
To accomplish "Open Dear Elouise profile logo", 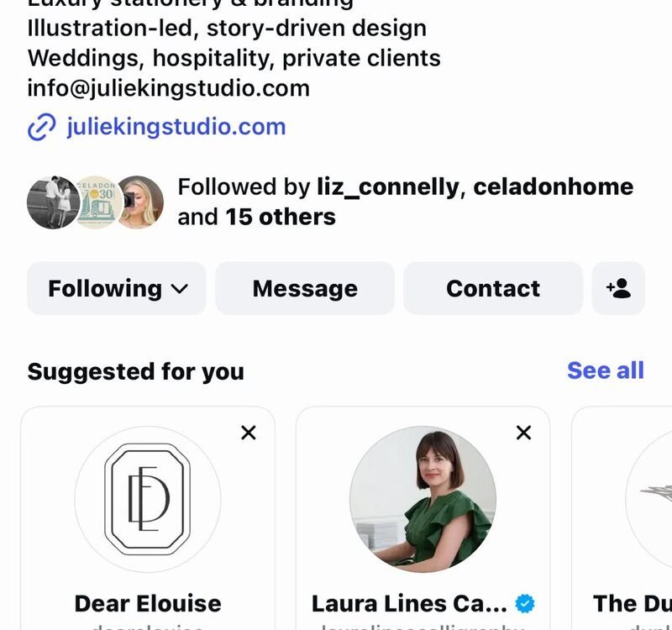I will pyautogui.click(x=148, y=499).
